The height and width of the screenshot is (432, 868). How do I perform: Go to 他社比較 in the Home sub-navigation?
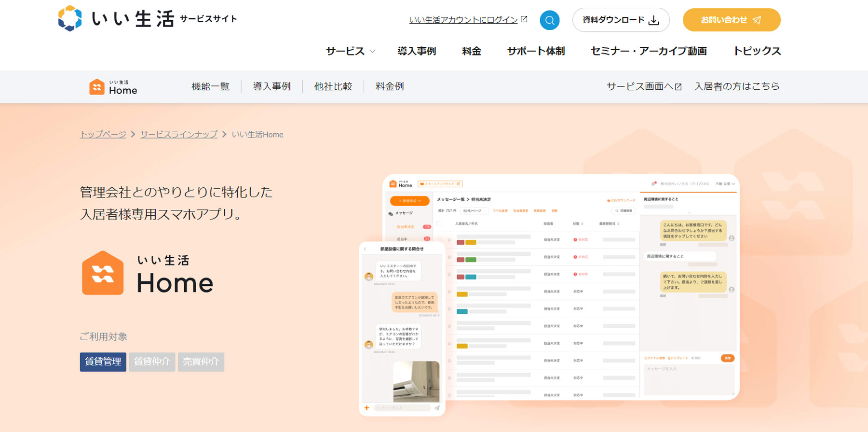333,86
